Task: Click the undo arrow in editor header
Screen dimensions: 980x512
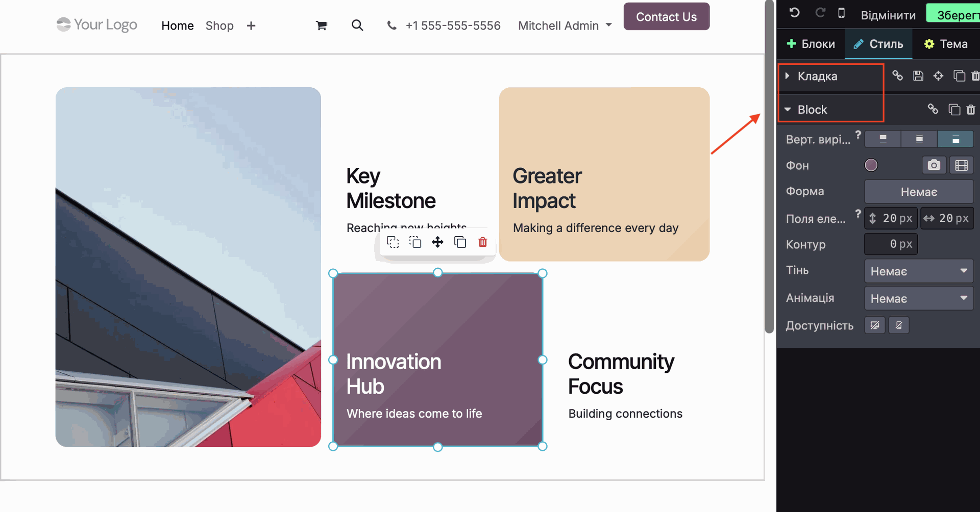Action: coord(794,13)
